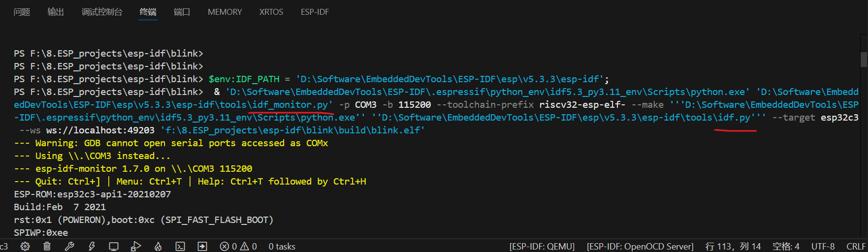Click the 行 113, 列 14 position indicator
The height and width of the screenshot is (252, 868).
coord(733,246)
